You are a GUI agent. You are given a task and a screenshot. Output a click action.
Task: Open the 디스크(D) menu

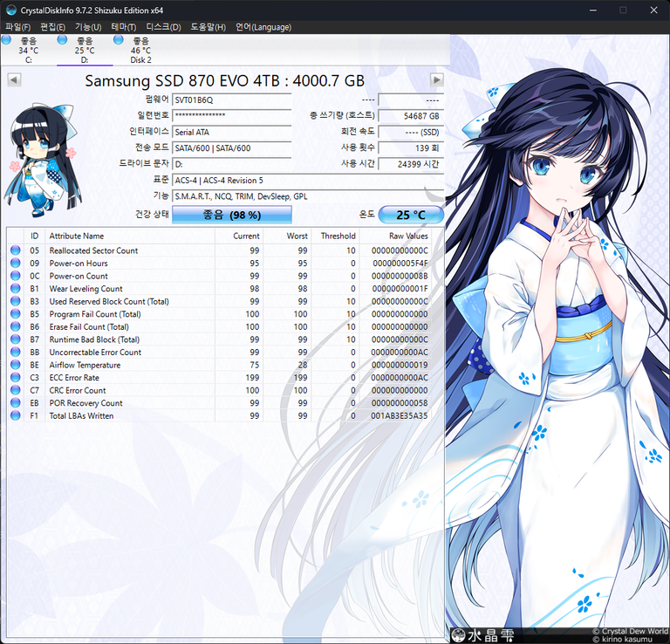coord(163,27)
